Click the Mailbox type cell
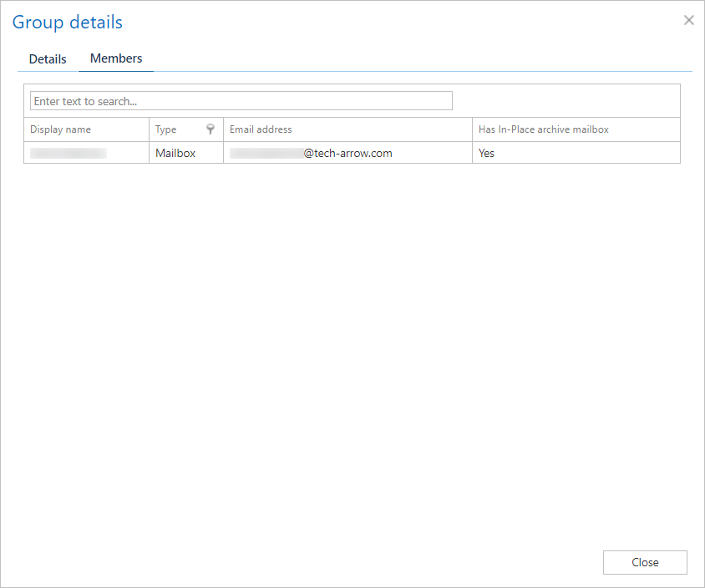The image size is (705, 588). 175,153
